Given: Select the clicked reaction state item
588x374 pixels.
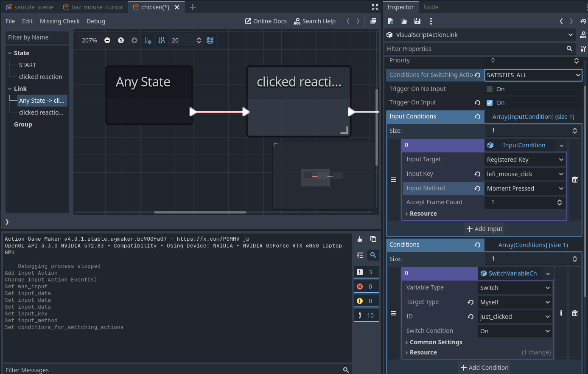Looking at the screenshot, I should 40,77.
